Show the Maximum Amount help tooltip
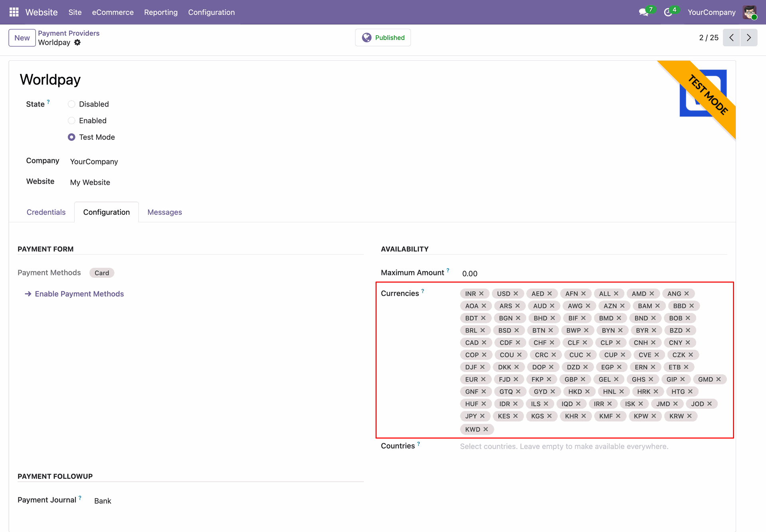The height and width of the screenshot is (532, 766). 448,270
